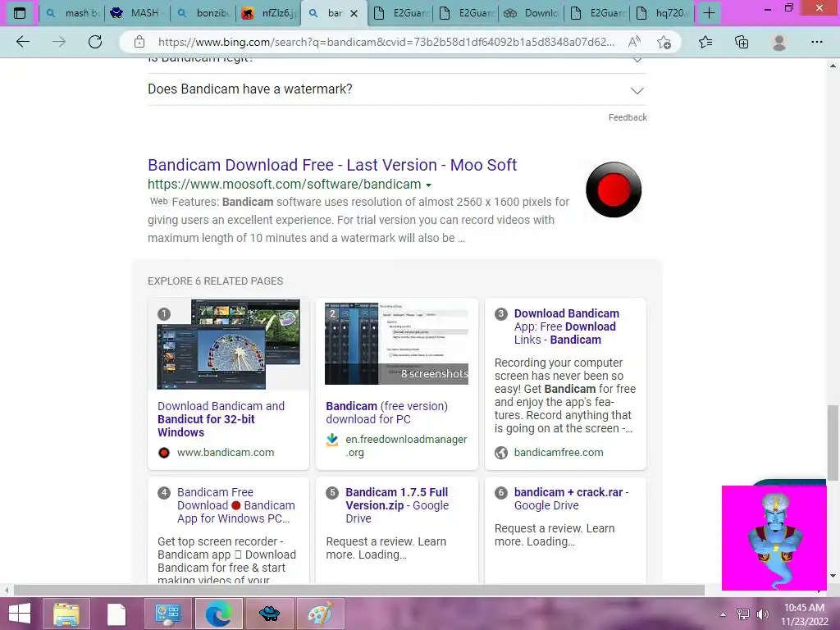This screenshot has width=840, height=630.
Task: View site information lock icon
Action: (x=139, y=42)
